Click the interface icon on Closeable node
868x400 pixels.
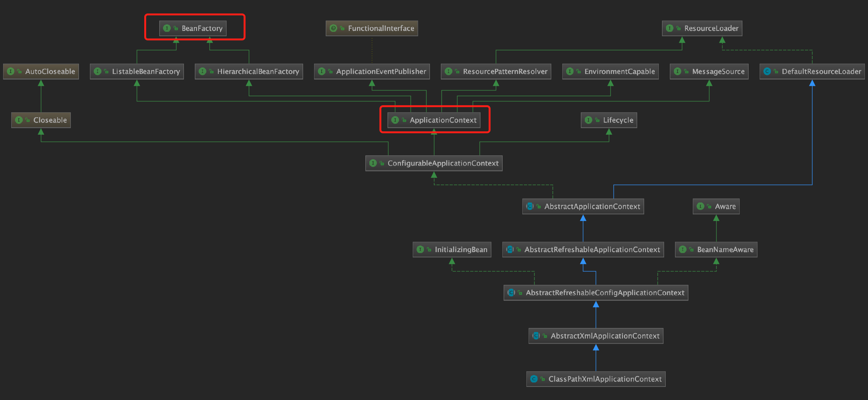point(19,120)
